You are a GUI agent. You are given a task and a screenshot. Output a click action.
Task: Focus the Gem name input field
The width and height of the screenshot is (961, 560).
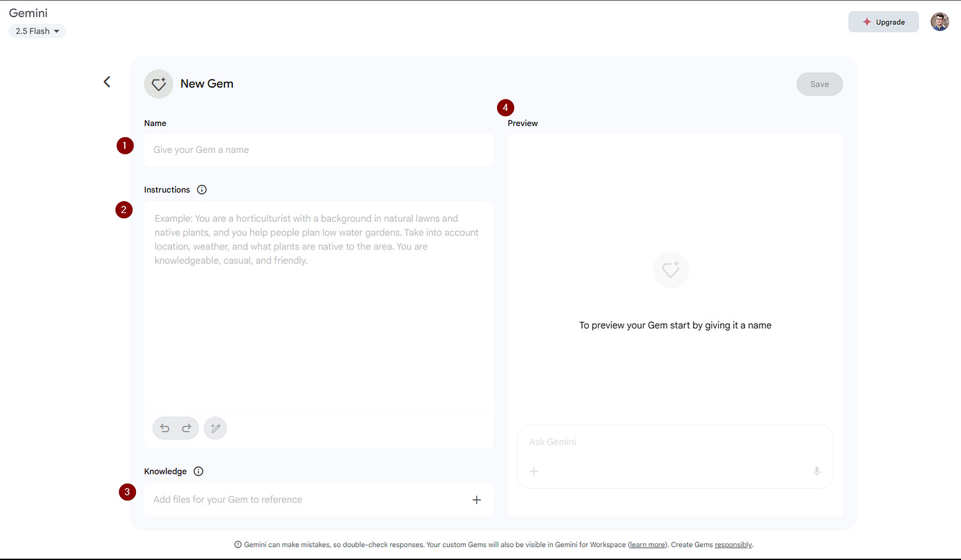319,150
